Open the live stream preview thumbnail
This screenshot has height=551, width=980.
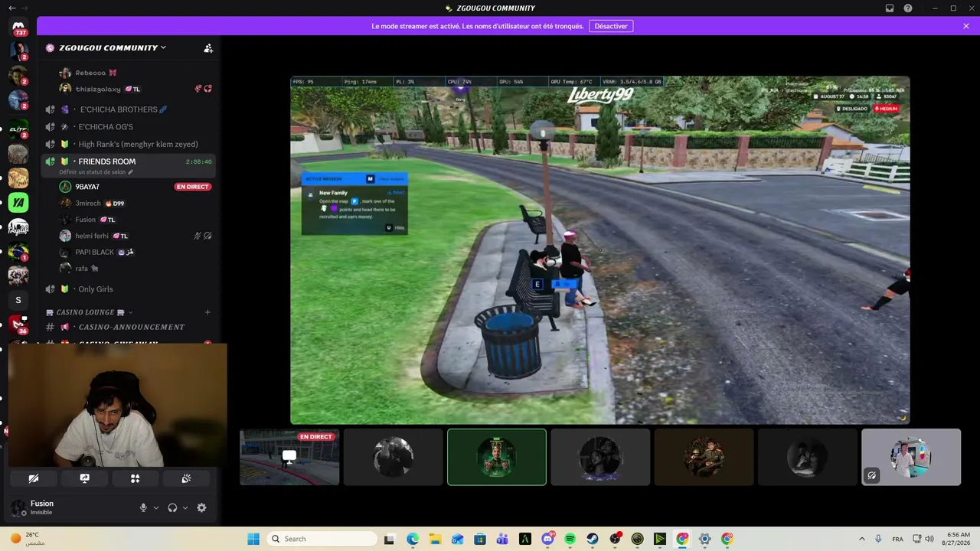pos(289,457)
